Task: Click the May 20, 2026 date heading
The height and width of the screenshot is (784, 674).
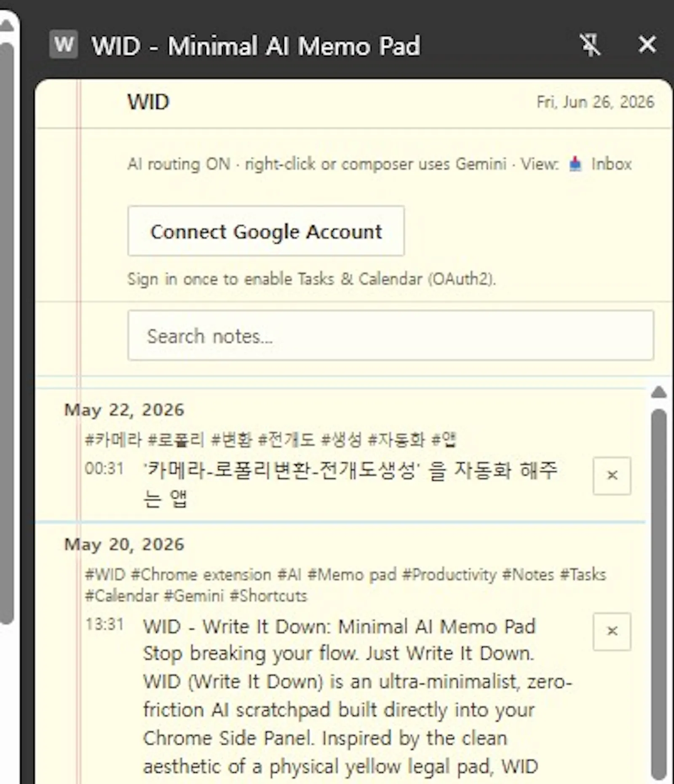Action: point(124,545)
